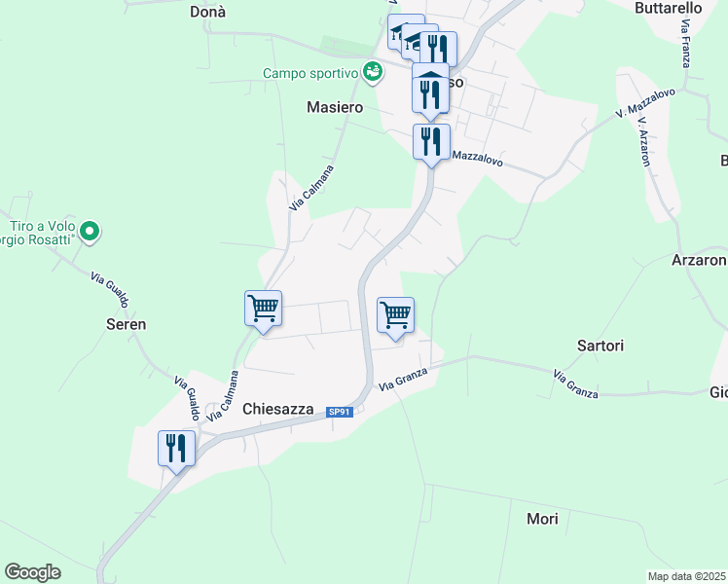
Task: Click the Campo sportivo green pin
Action: [x=373, y=73]
